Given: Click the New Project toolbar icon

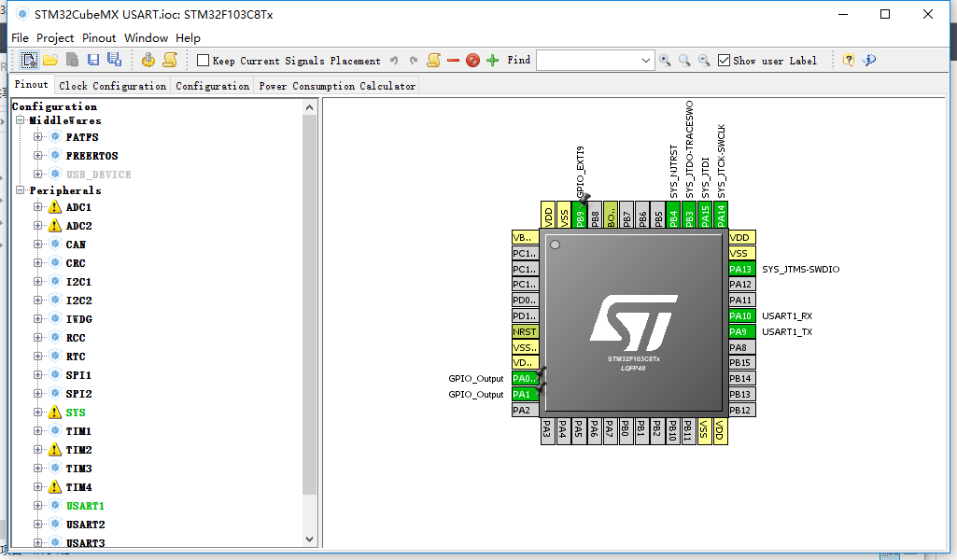Looking at the screenshot, I should click(30, 60).
